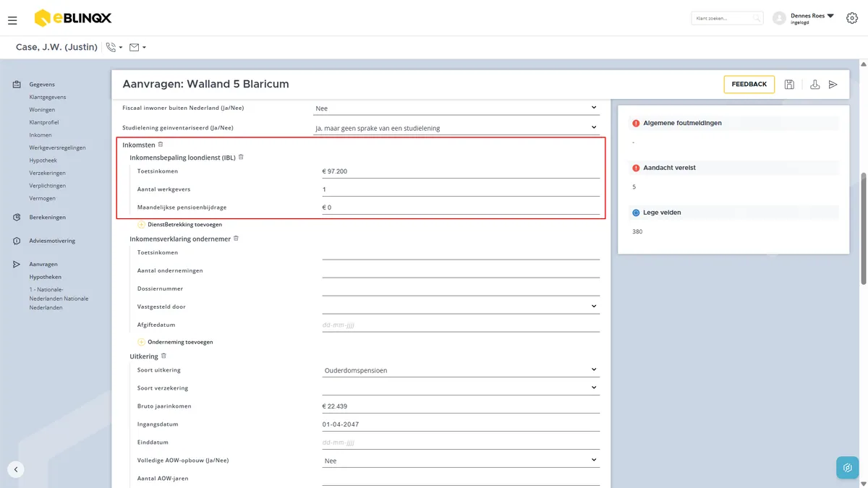Open Dennes Roes user menu
Screen dimensions: 868x488
click(803, 18)
